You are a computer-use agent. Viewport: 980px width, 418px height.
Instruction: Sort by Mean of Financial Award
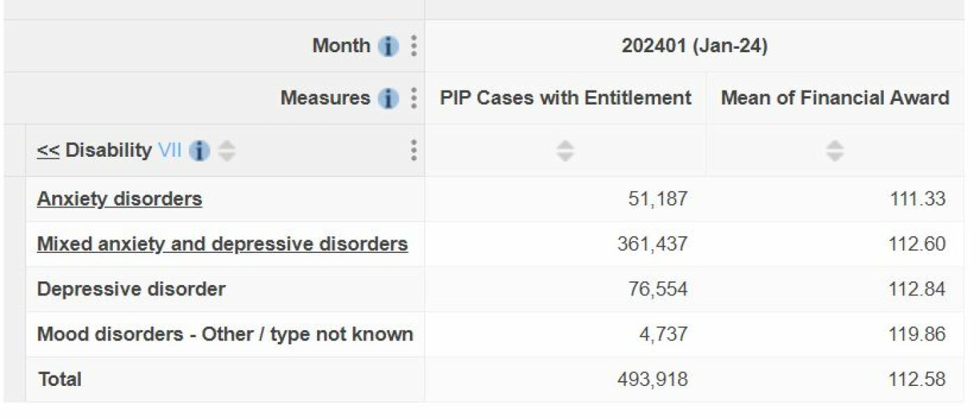click(834, 150)
